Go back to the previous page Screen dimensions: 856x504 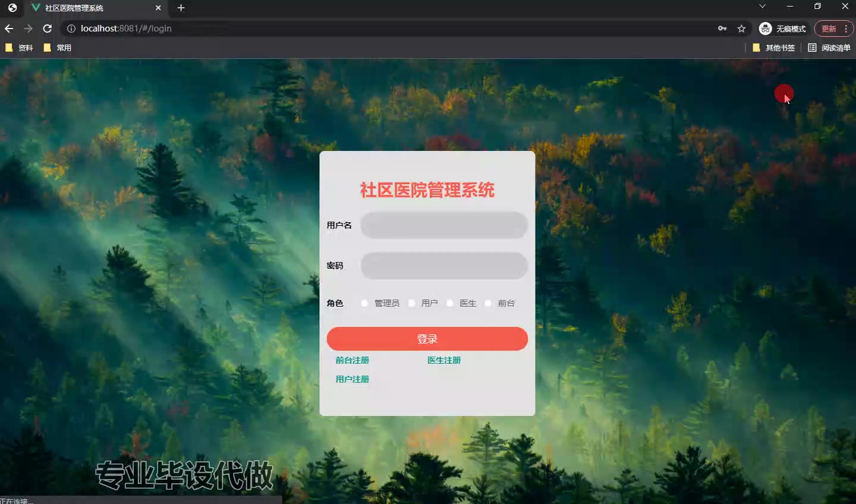click(9, 29)
